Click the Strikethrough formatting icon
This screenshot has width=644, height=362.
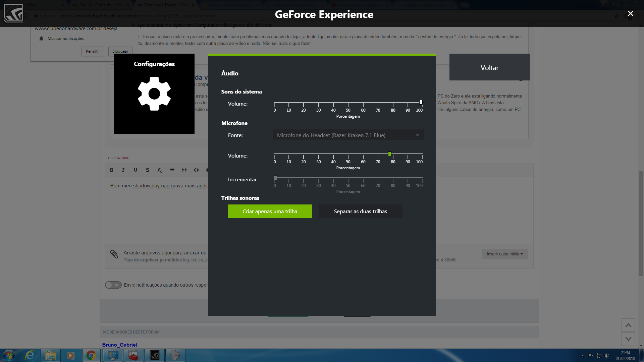point(148,170)
